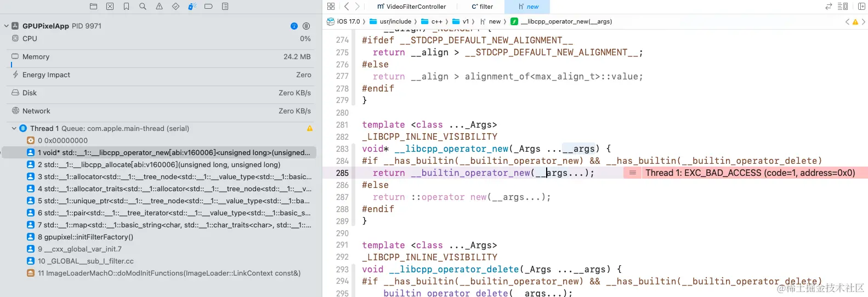Image resolution: width=868 pixels, height=297 pixels.
Task: Open the new file breadcrumb
Action: tap(490, 22)
